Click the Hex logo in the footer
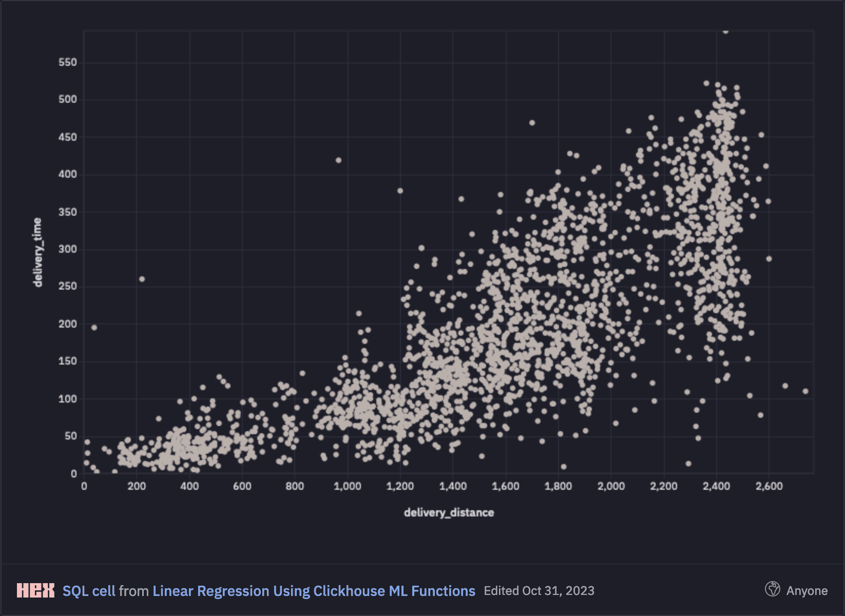The width and height of the screenshot is (845, 616). coord(35,590)
